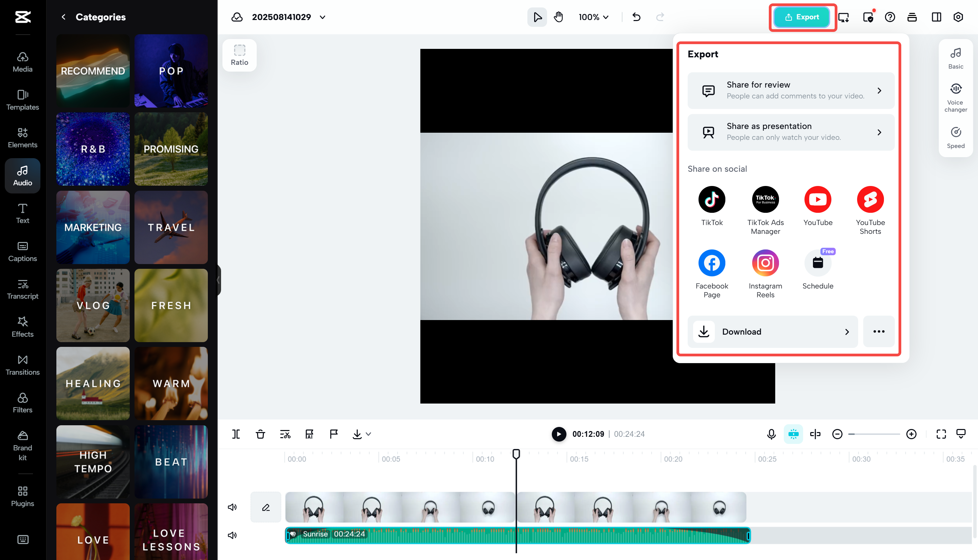Expand the 100% zoom dropdown
The height and width of the screenshot is (560, 978).
click(593, 17)
